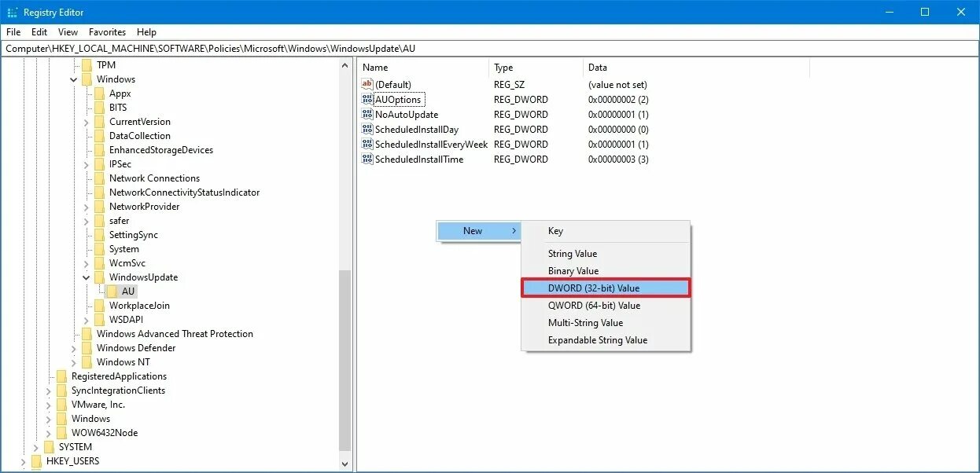
Task: Click the Registry Editor app icon in title bar
Action: coord(13,13)
